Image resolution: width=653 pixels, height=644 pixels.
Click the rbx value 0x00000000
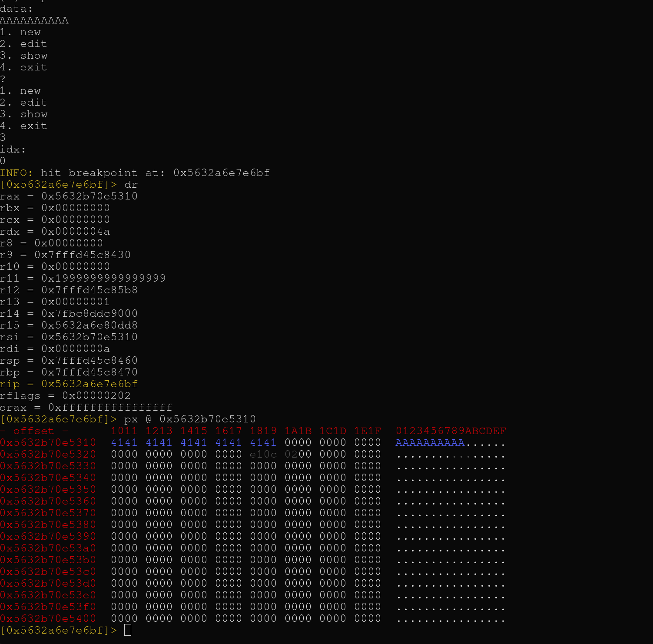[76, 208]
